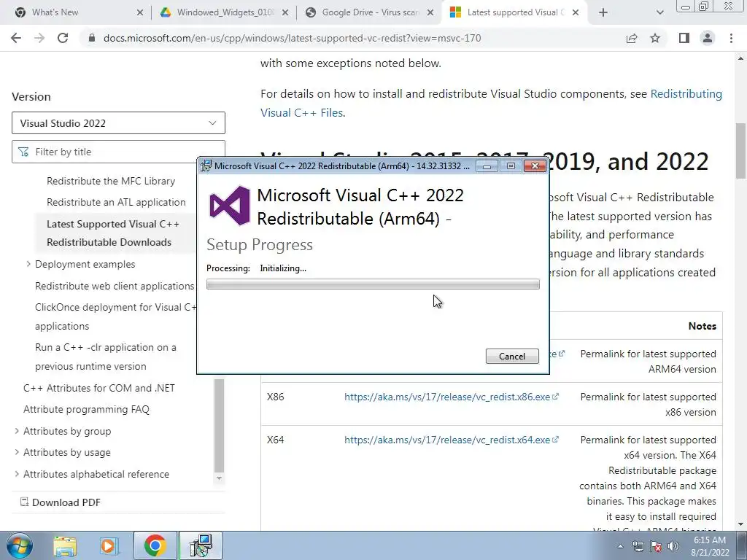Open a new tab with plus button
The image size is (747, 560).
click(603, 12)
